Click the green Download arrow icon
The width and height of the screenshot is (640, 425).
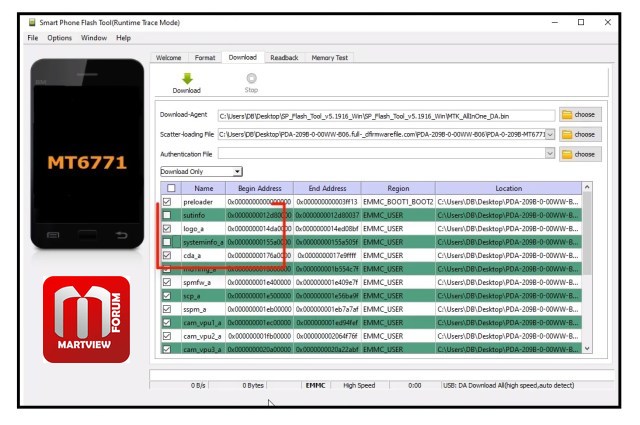(x=187, y=78)
